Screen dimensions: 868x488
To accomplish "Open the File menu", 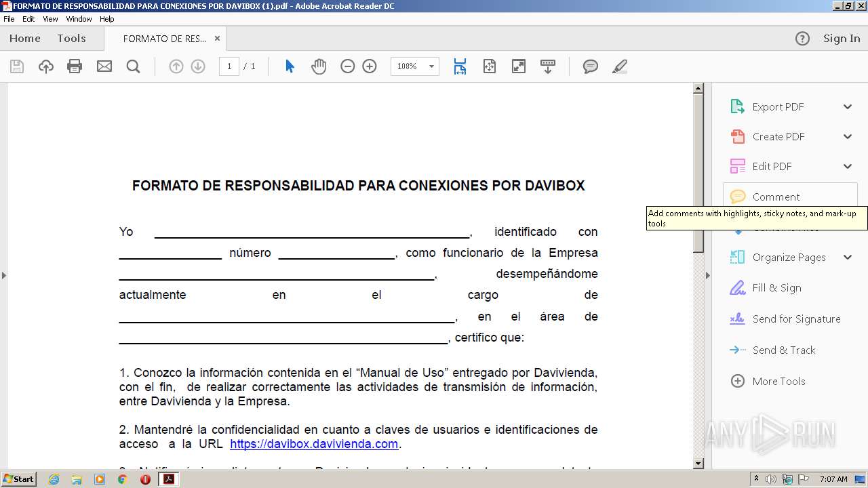I will pos(9,19).
